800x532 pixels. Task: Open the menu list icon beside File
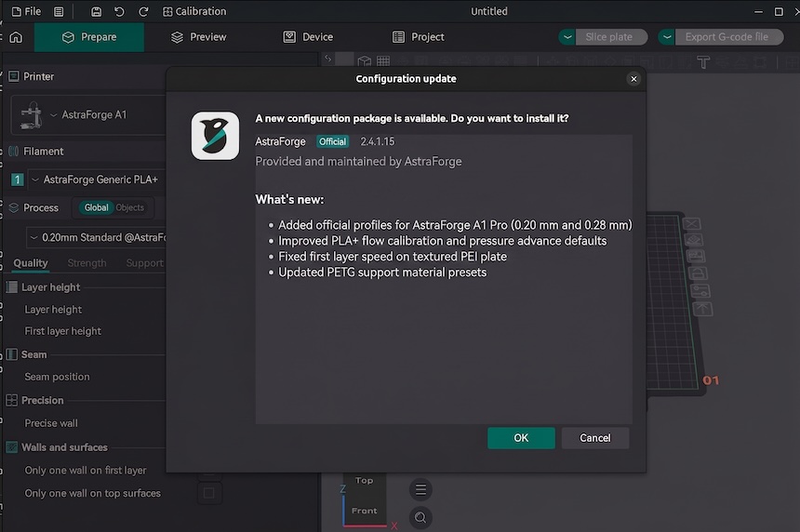[59, 11]
